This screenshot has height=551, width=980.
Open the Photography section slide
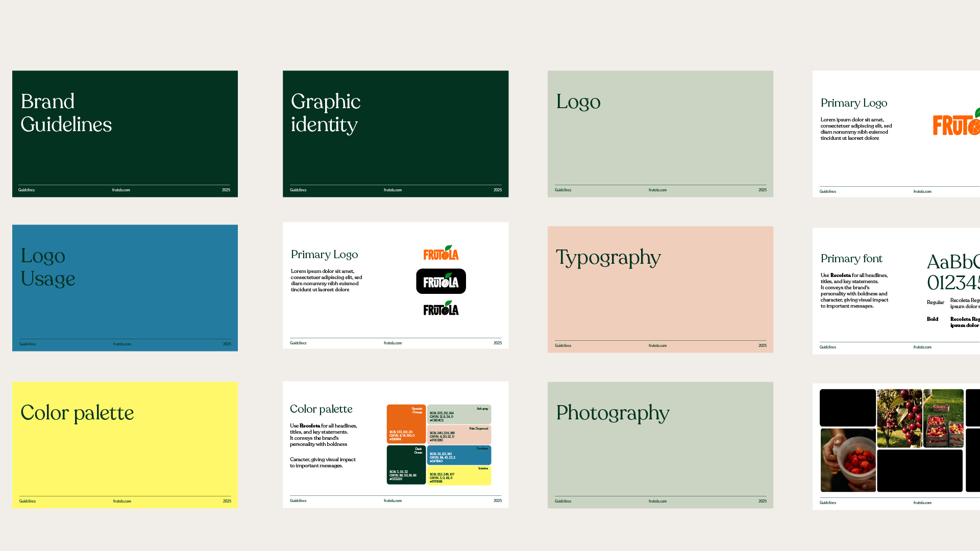(x=660, y=445)
